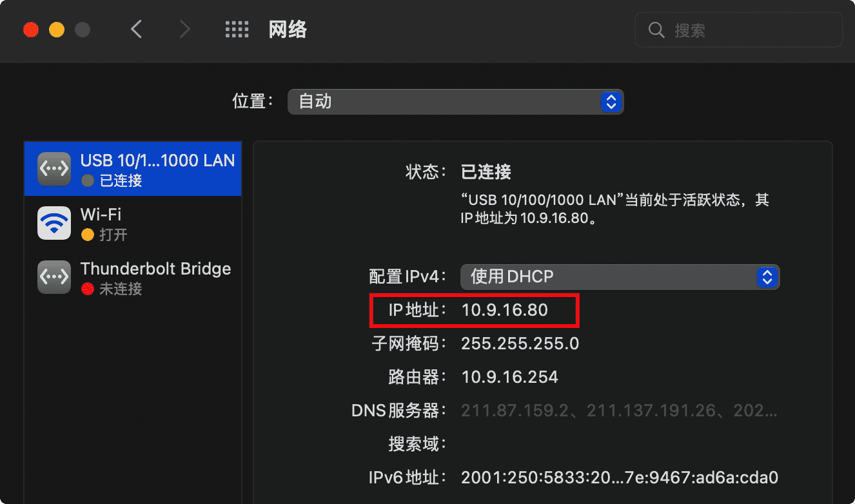The height and width of the screenshot is (504, 855).
Task: Select the USB 10/100/1000 LAN adapter icon
Action: (54, 169)
